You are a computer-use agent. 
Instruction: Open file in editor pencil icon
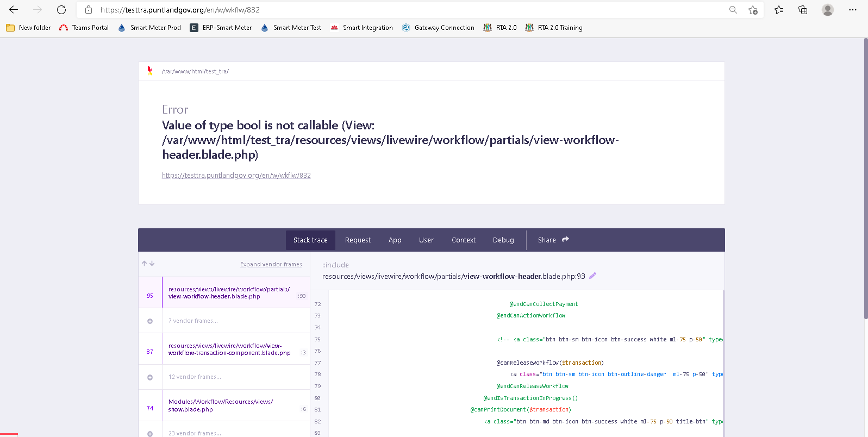coord(592,276)
